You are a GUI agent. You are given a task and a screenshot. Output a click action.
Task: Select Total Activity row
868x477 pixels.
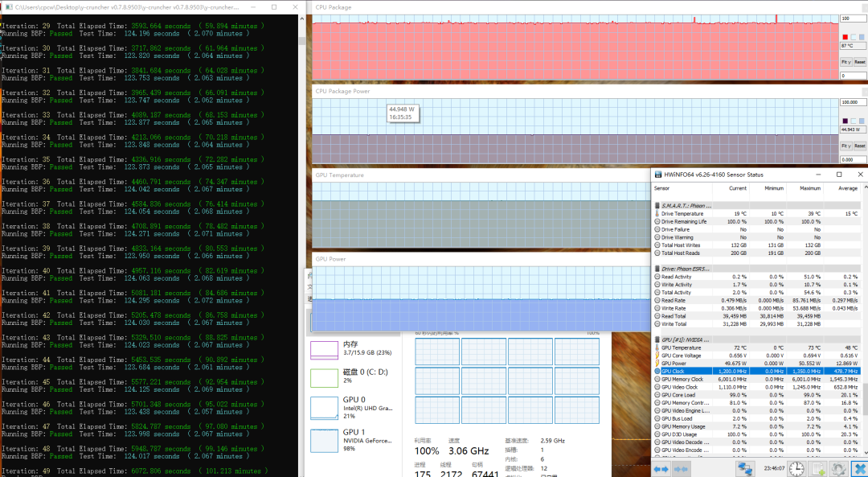pos(756,292)
